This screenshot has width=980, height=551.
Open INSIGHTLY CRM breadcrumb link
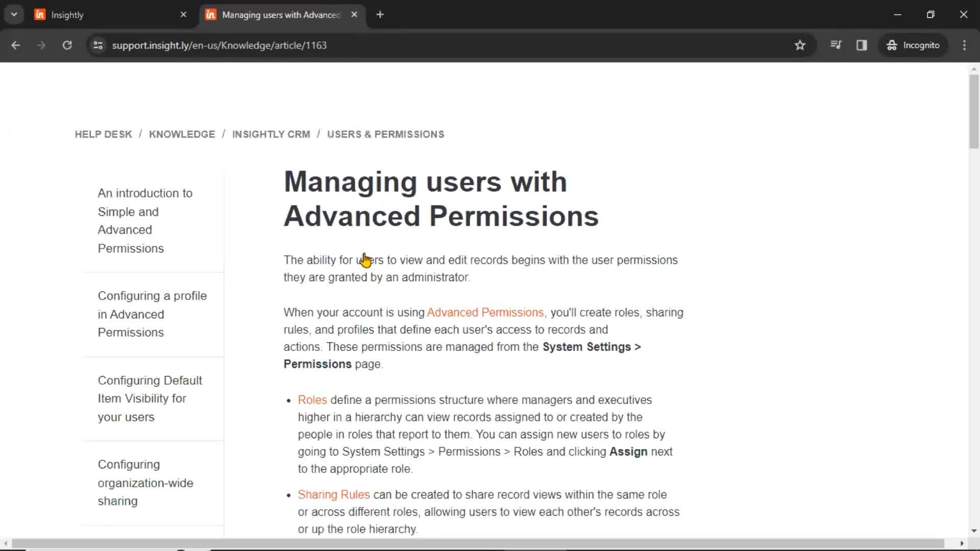[271, 134]
